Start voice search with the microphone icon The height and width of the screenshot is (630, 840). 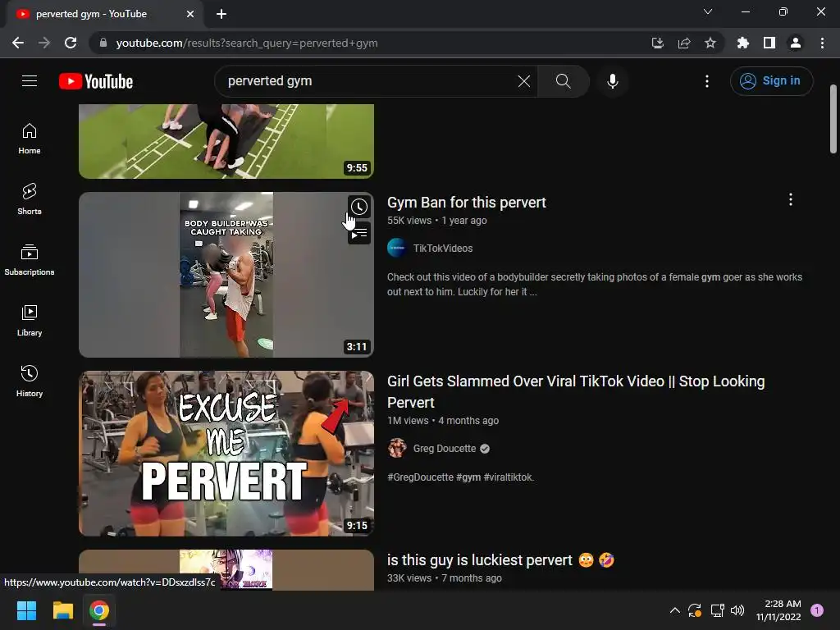coord(612,81)
